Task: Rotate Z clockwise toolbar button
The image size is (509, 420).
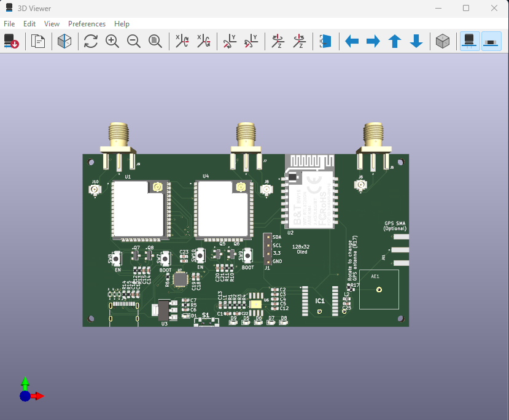Action: pos(278,41)
